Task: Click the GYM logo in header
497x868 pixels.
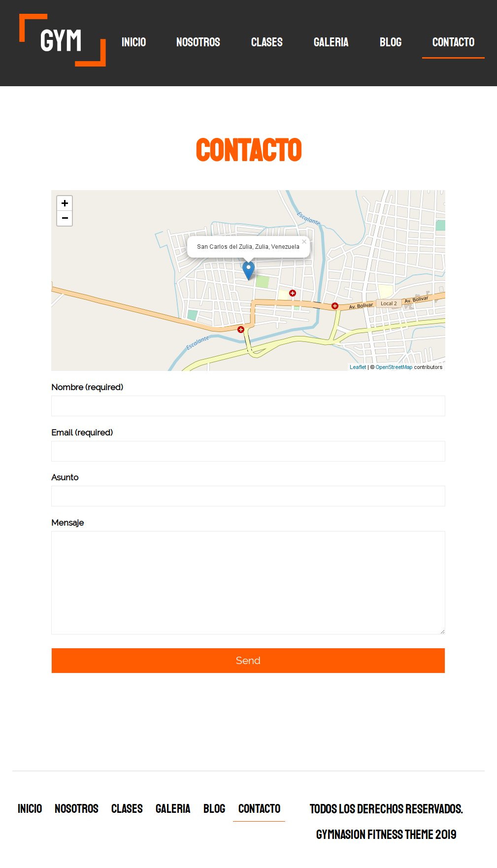Action: point(62,40)
